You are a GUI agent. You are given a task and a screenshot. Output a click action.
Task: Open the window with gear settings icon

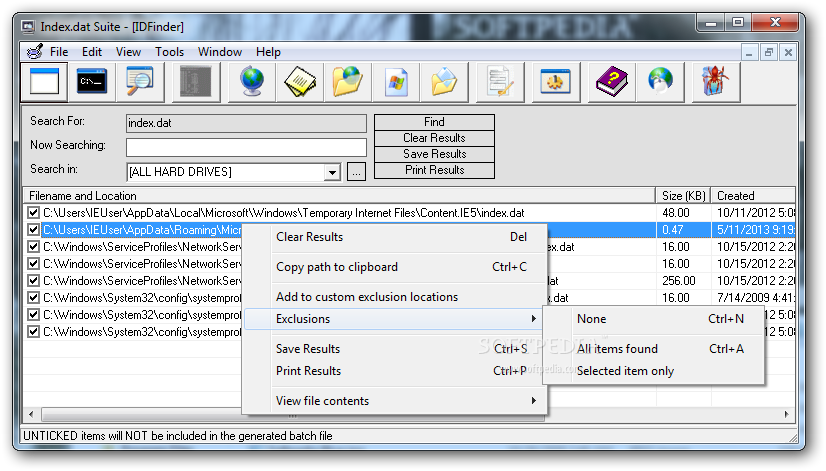tap(556, 82)
